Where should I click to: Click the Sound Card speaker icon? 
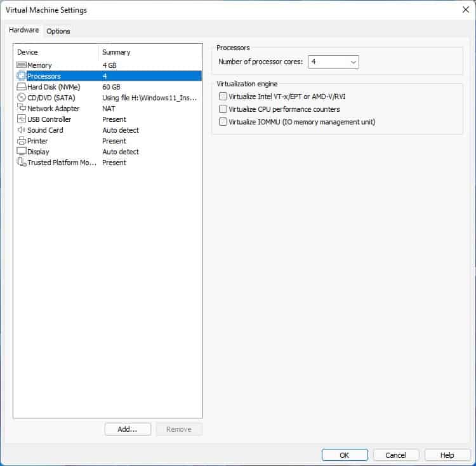click(21, 130)
